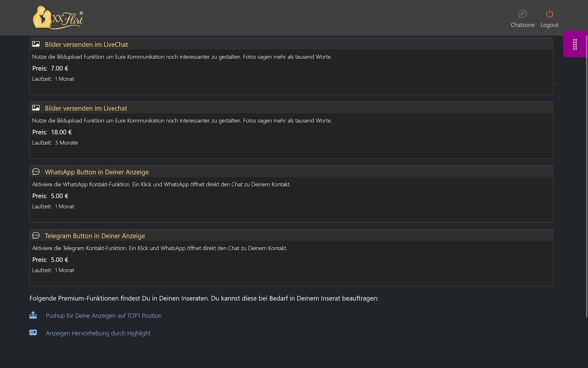Click the Highlight icon beside Anzeigen Hervorhebung
The width and height of the screenshot is (588, 368).
[33, 333]
